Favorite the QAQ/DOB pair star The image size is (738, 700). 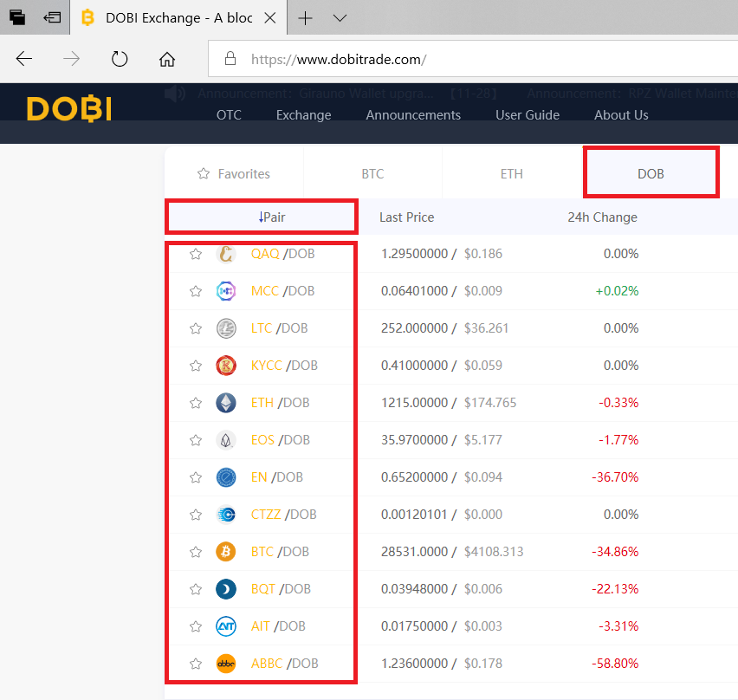[196, 254]
